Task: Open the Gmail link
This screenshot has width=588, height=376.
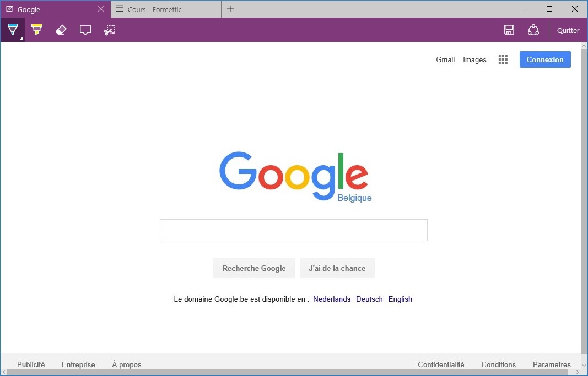Action: 445,59
